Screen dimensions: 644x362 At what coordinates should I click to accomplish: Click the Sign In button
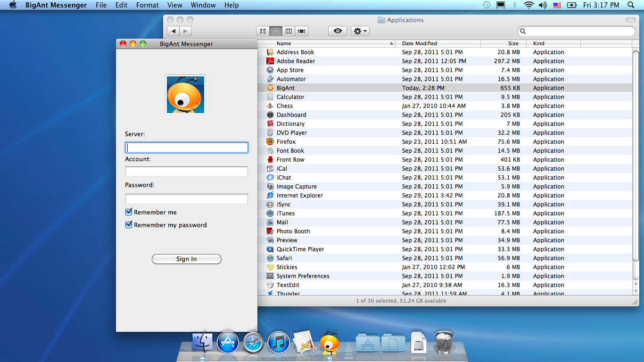[186, 259]
